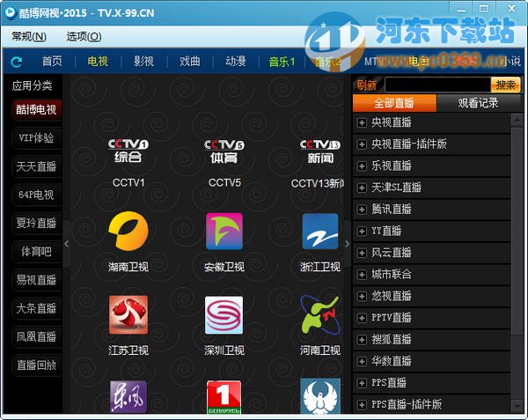The width and height of the screenshot is (528, 420).
Task: Expand the YY直播 tree node
Action: coord(362,231)
